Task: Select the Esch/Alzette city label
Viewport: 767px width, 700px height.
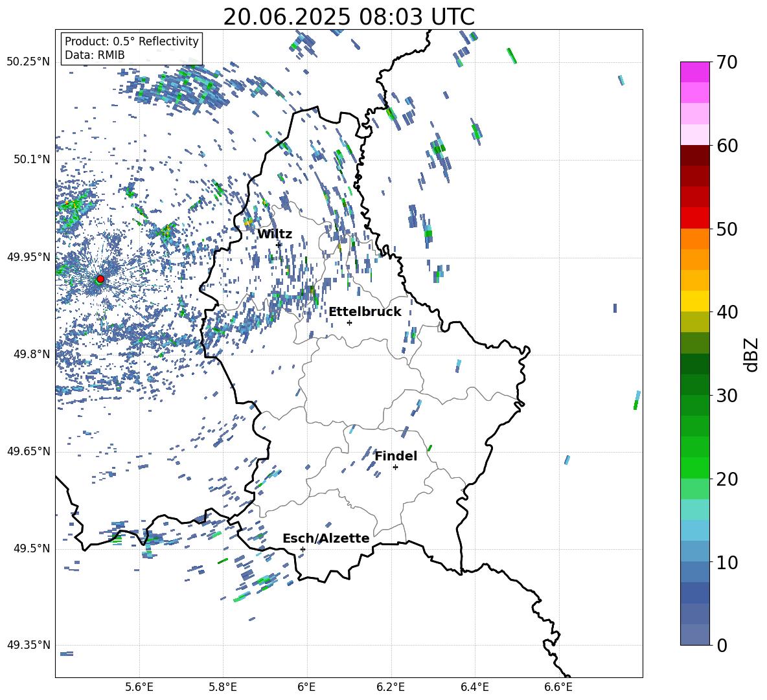Action: 326,538
